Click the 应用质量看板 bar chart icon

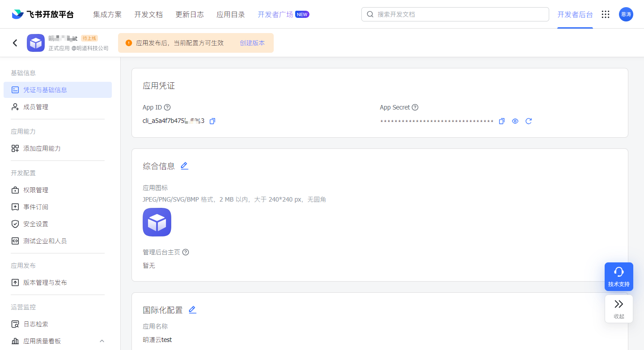(x=15, y=341)
